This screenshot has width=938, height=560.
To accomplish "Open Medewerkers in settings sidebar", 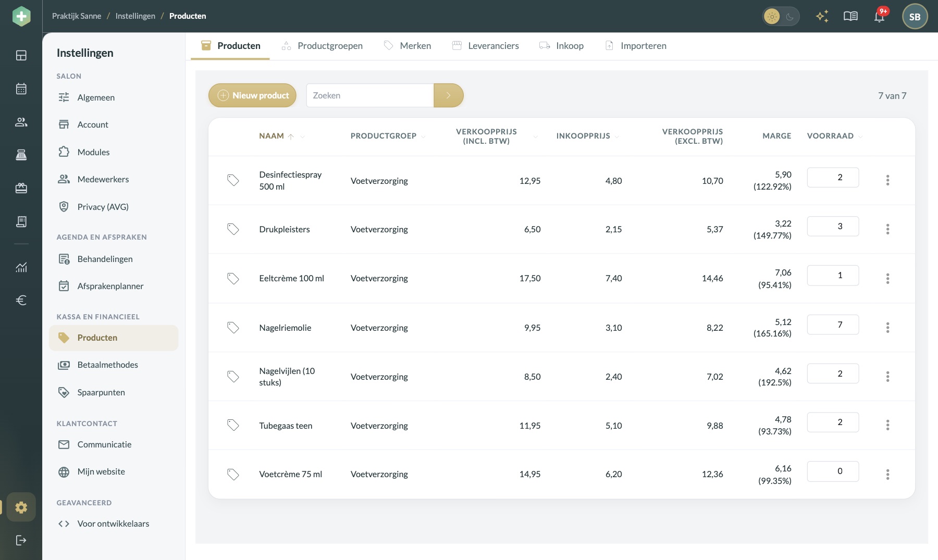I will pos(114,179).
